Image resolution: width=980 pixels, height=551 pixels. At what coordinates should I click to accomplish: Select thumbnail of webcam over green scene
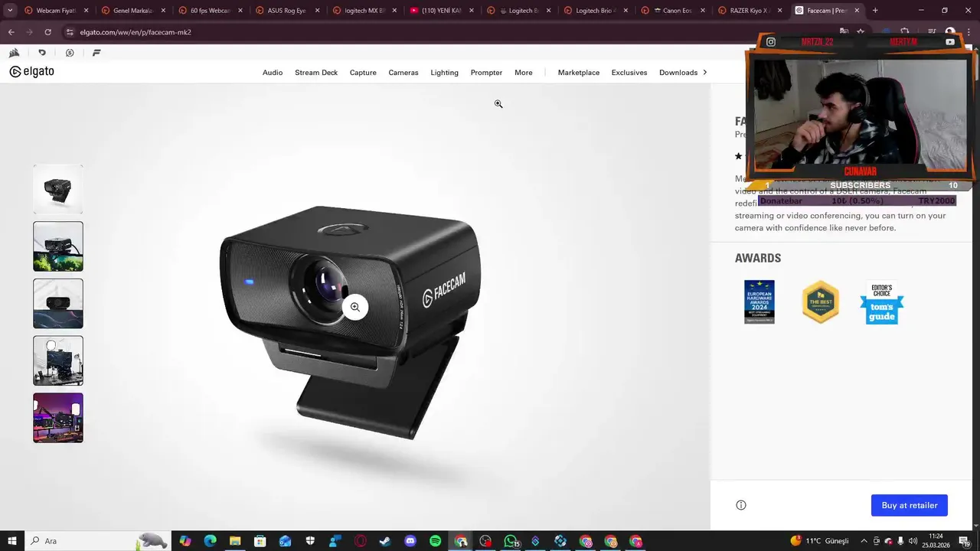click(x=58, y=246)
